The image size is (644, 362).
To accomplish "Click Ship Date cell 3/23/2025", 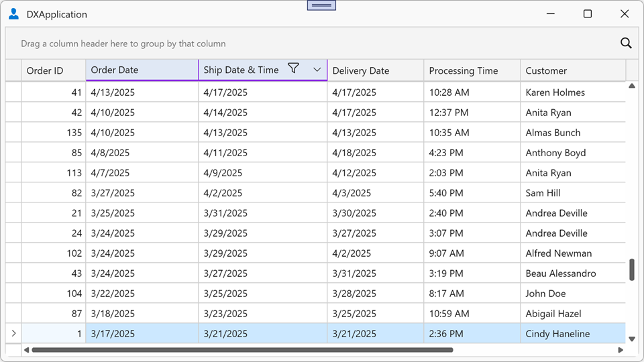I will click(x=263, y=314).
